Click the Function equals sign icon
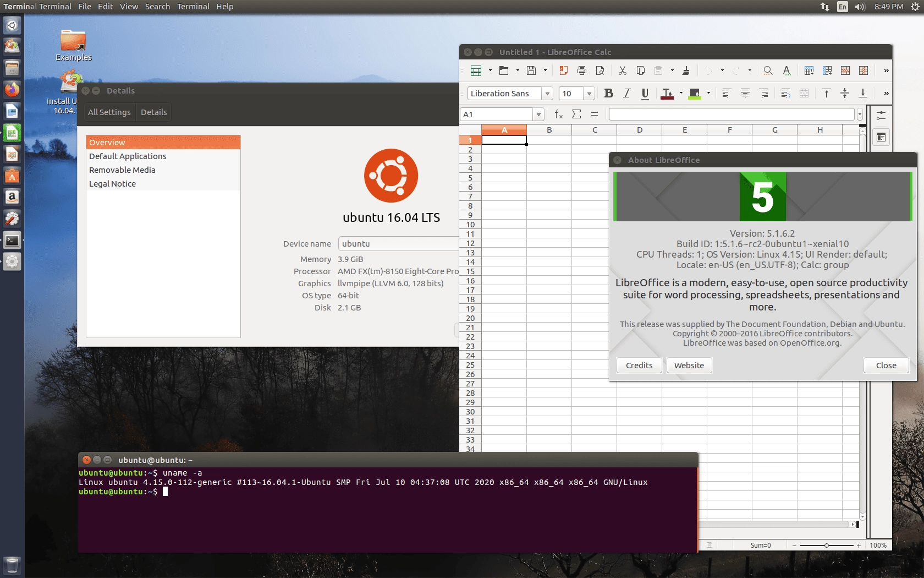 tap(595, 114)
